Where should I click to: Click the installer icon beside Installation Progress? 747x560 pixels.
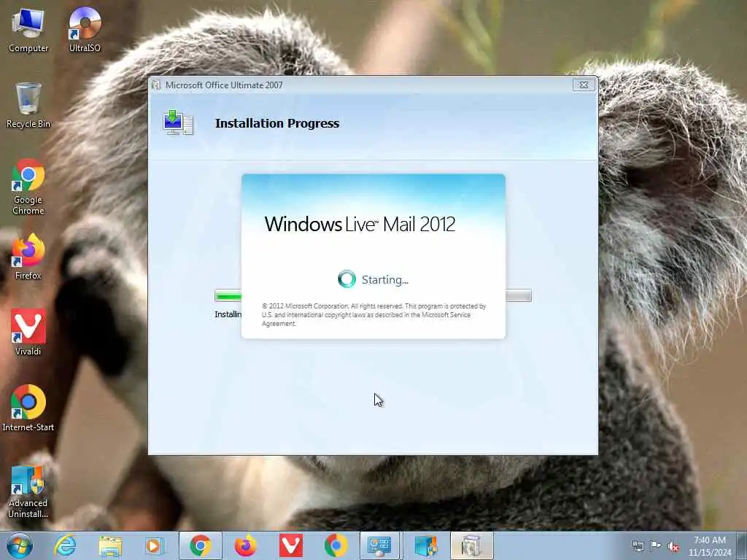[x=177, y=122]
